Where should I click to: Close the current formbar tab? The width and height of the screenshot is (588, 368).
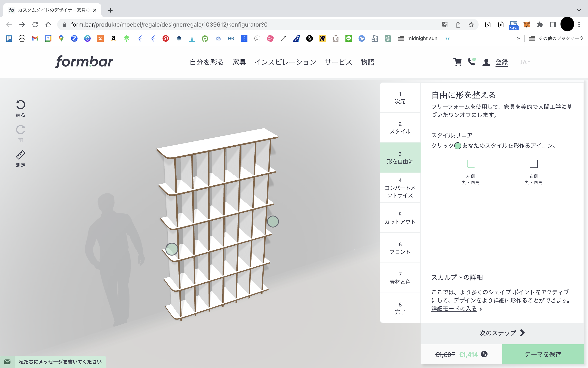[x=95, y=10]
